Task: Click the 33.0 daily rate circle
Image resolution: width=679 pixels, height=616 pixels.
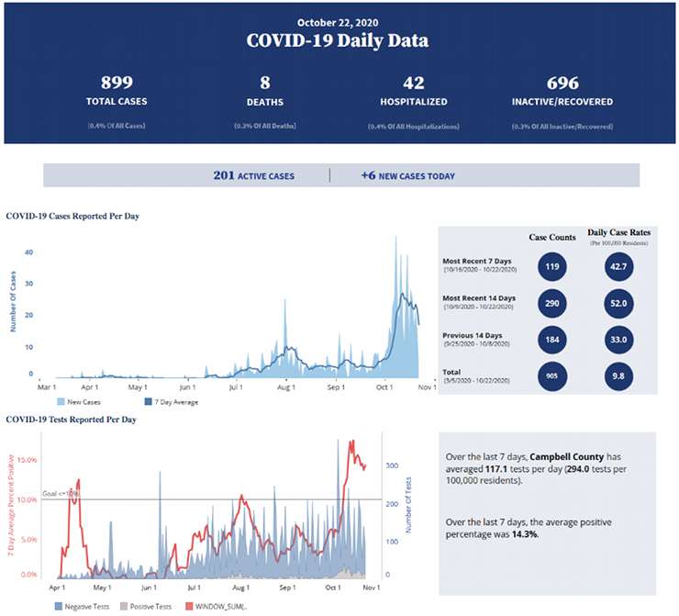Action: [619, 339]
